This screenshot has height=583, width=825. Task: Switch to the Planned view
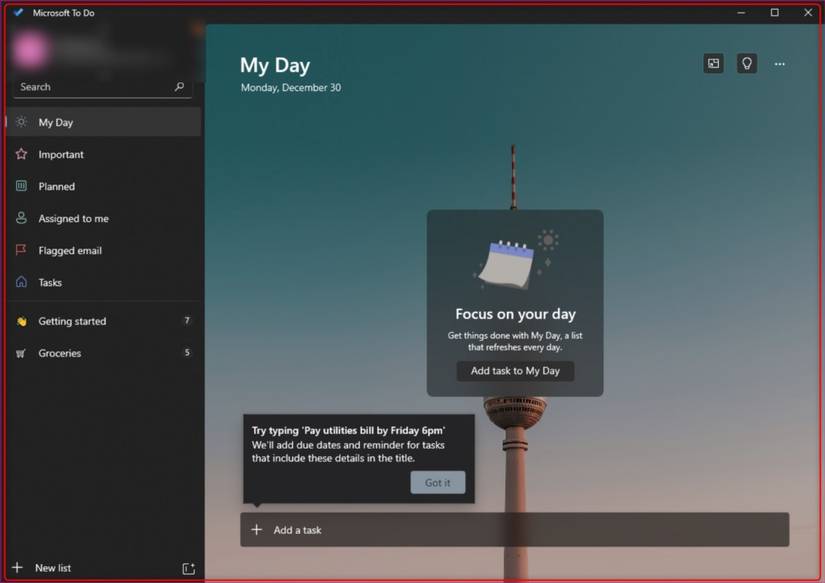pos(57,186)
